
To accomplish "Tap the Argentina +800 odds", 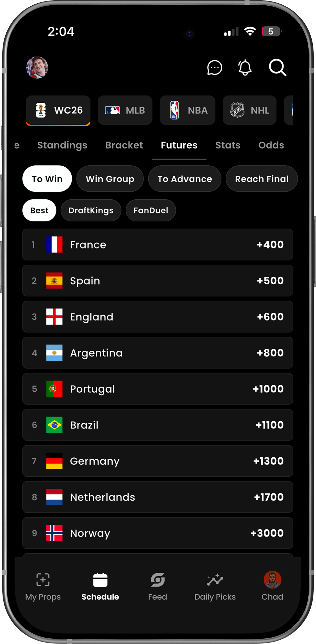I will (x=270, y=353).
